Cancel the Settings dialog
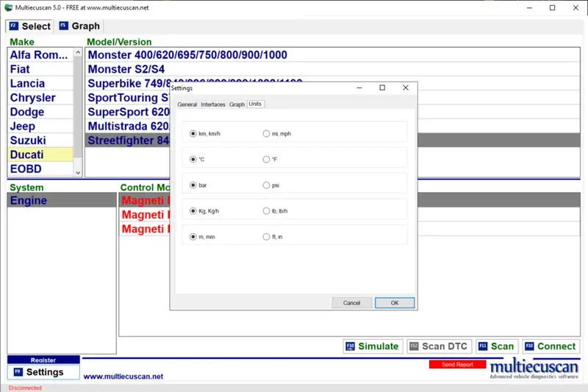 point(351,303)
